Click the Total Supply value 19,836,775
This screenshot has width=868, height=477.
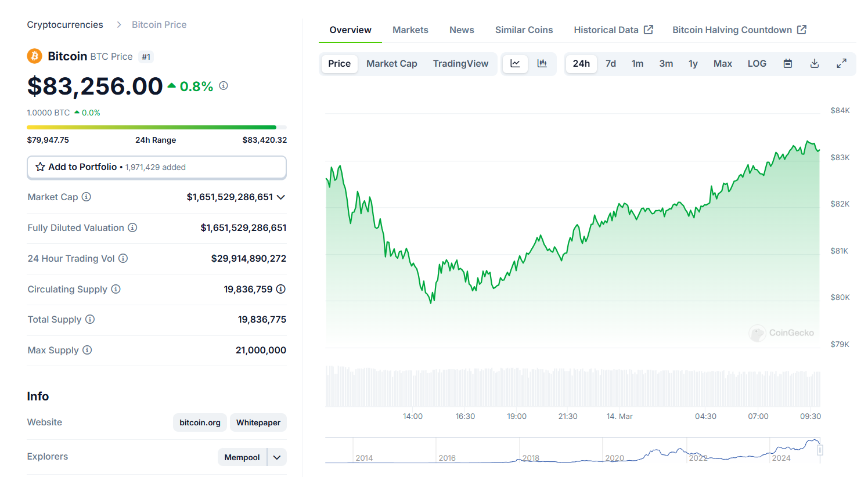pos(262,319)
